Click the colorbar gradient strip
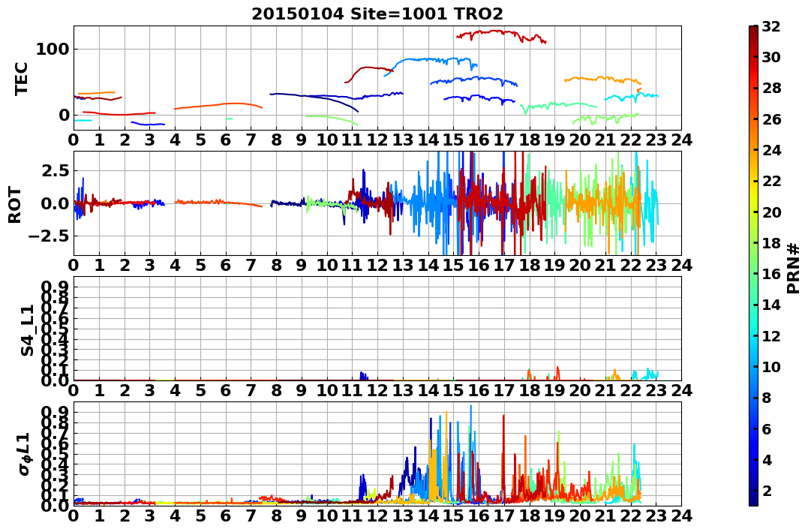The width and height of the screenshot is (808, 532). [753, 266]
